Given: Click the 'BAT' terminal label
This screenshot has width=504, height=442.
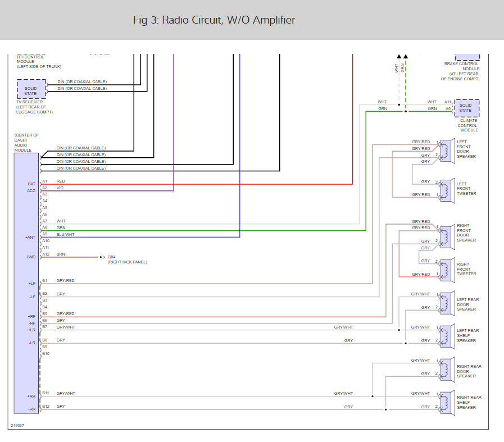Looking at the screenshot, I should tap(31, 184).
